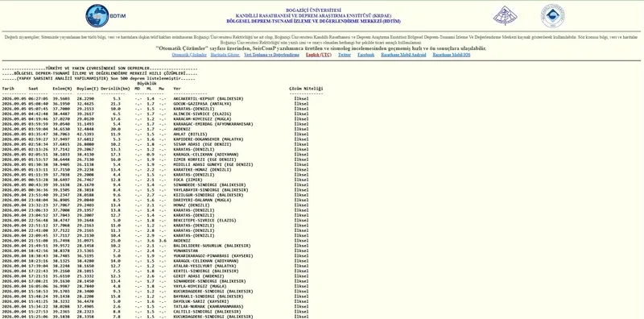Select the KIZILGUR-SINDIRGI (BALIKESIR) entry
The width and height of the screenshot is (644, 319).
[208, 195]
